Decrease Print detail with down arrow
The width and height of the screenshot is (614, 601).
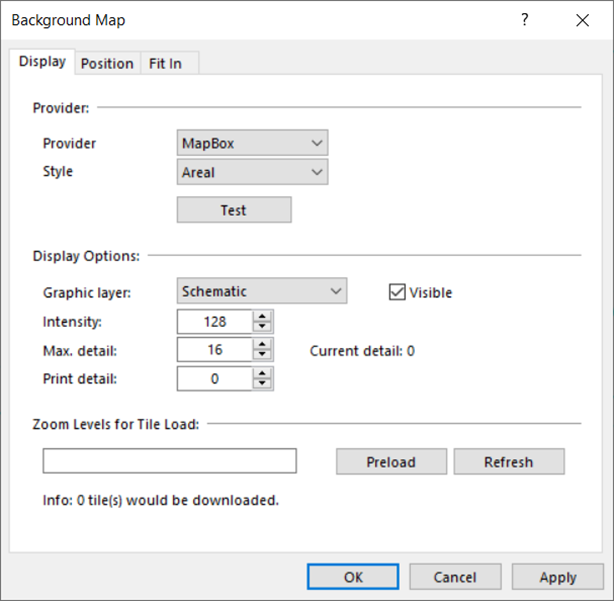262,384
